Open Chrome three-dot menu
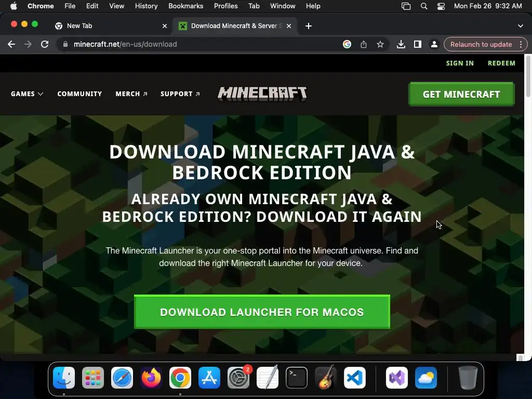 (x=521, y=45)
